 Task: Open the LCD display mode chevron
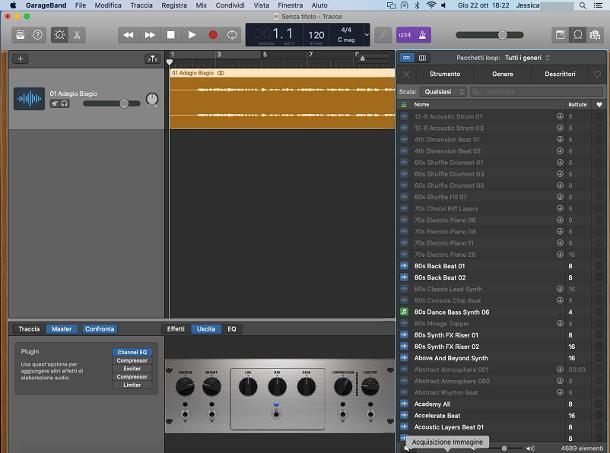coord(366,35)
